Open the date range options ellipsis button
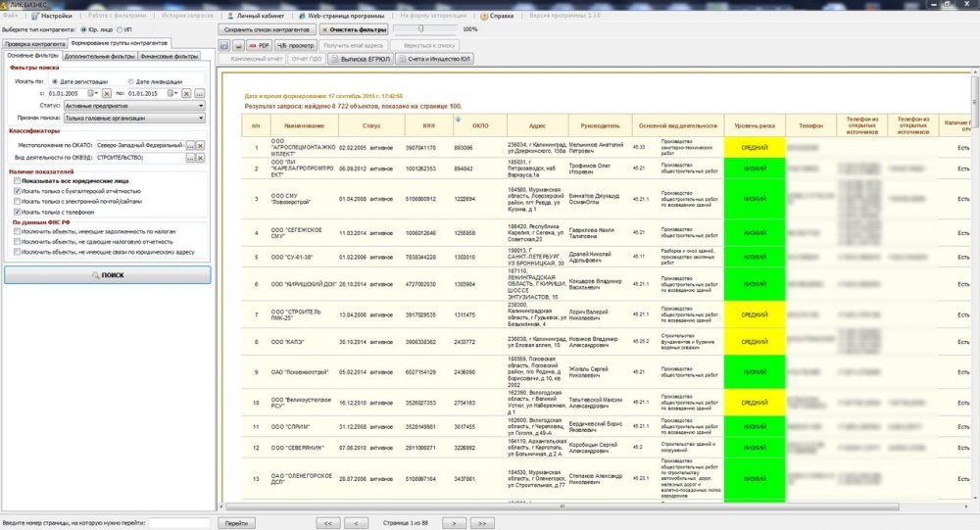This screenshot has width=980, height=530. click(x=199, y=93)
